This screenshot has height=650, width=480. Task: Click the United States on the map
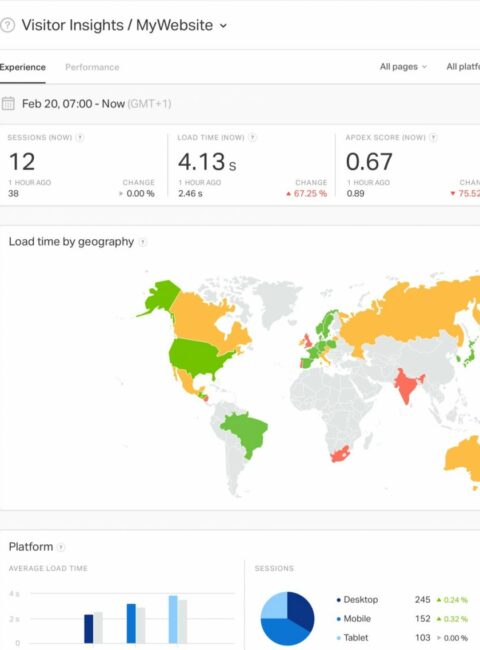coord(195,357)
